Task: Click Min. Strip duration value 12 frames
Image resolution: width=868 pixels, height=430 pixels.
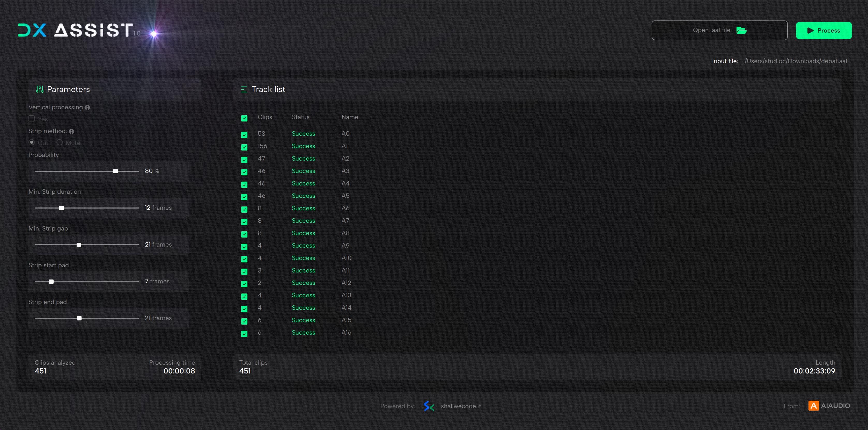Action: [x=158, y=208]
